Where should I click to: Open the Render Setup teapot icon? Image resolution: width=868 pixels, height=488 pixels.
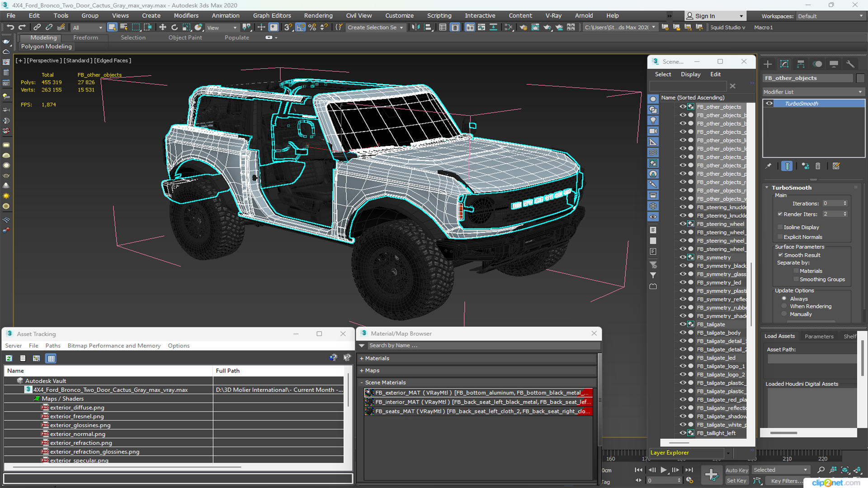click(523, 28)
